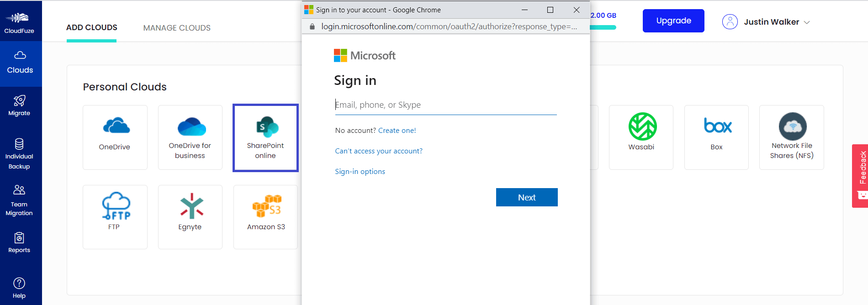Click the Sign in heading text
Screen dimensions: 868x305
coord(355,81)
